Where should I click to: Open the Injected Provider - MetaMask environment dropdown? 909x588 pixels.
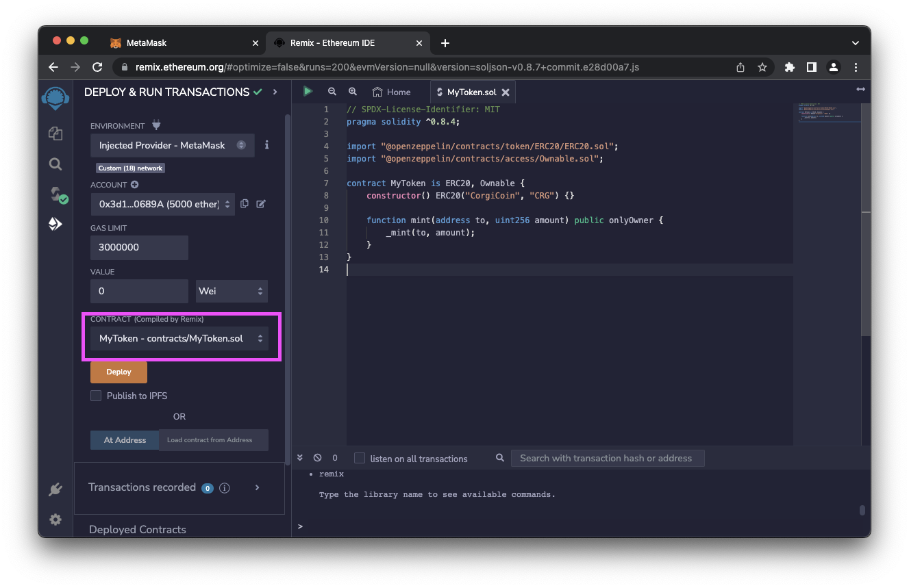tap(173, 145)
